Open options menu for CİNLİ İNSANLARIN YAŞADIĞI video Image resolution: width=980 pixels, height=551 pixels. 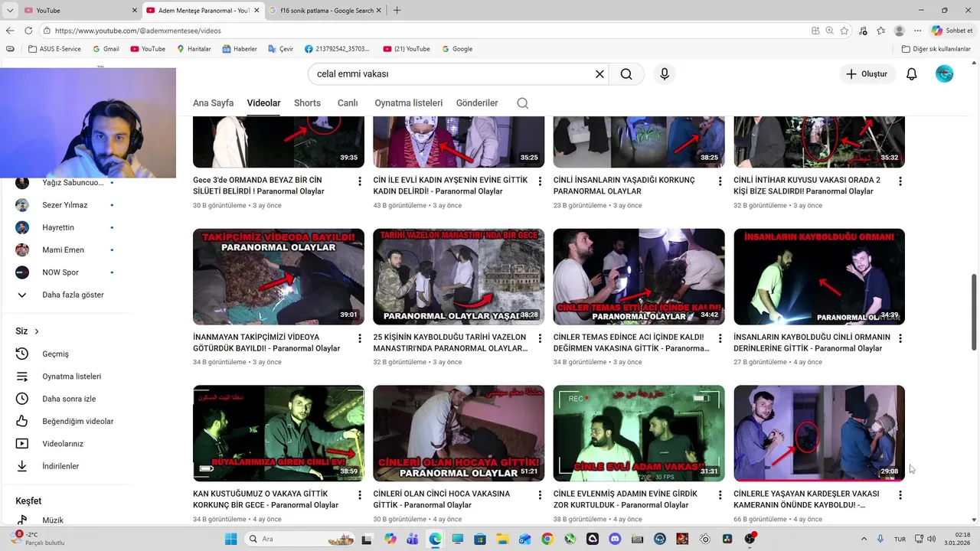pos(720,181)
